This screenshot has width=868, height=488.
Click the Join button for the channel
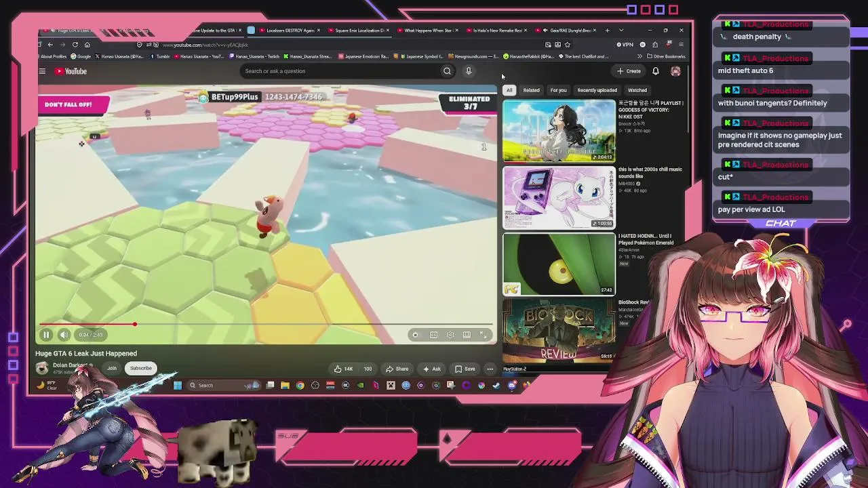[112, 368]
